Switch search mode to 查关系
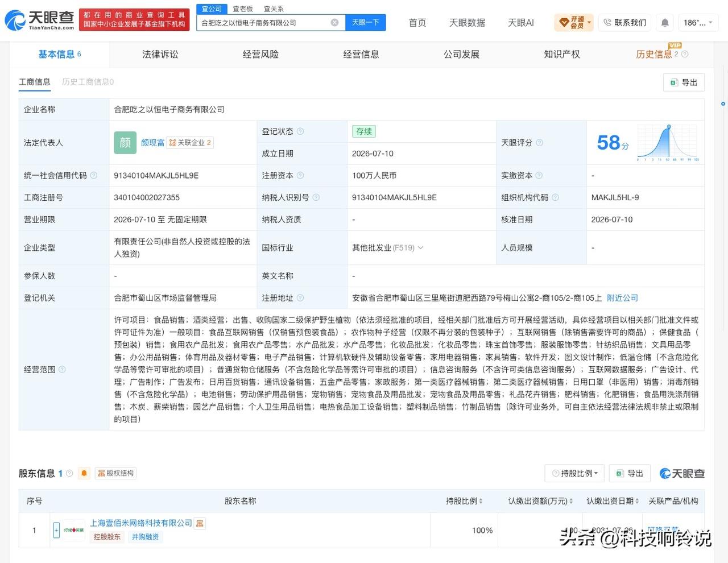Viewport: 728px width, 563px height. tap(274, 9)
